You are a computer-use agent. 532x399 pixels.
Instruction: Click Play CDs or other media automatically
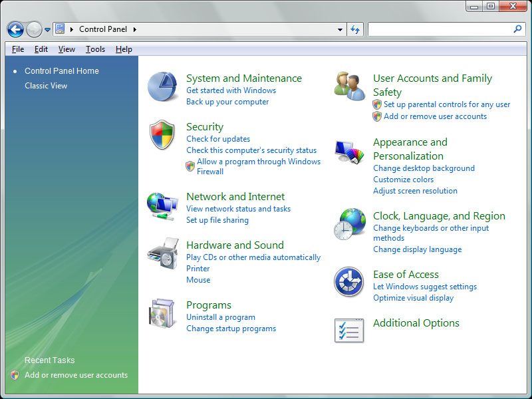click(x=253, y=257)
